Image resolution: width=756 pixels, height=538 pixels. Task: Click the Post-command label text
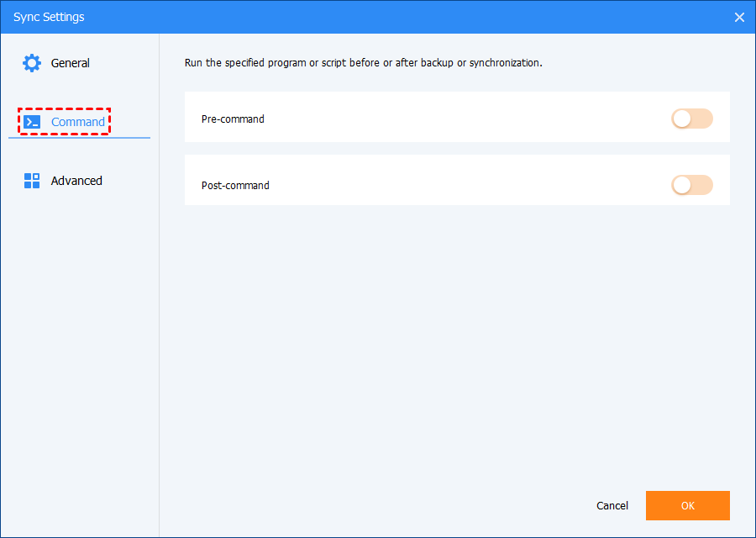pos(235,185)
